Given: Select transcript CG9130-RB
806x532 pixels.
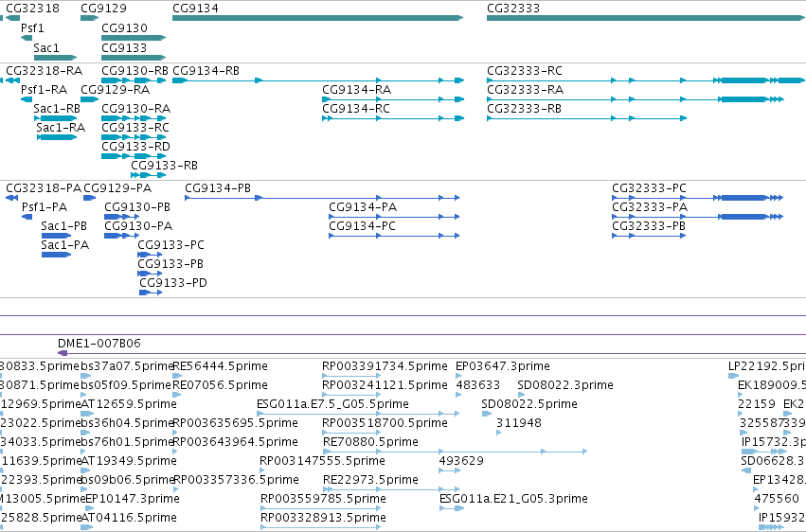Looking at the screenshot, I should 134,80.
